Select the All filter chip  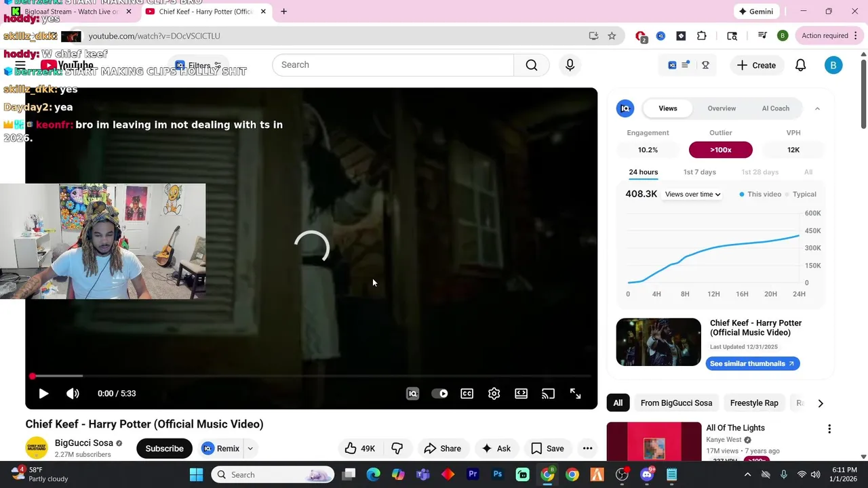(x=618, y=403)
